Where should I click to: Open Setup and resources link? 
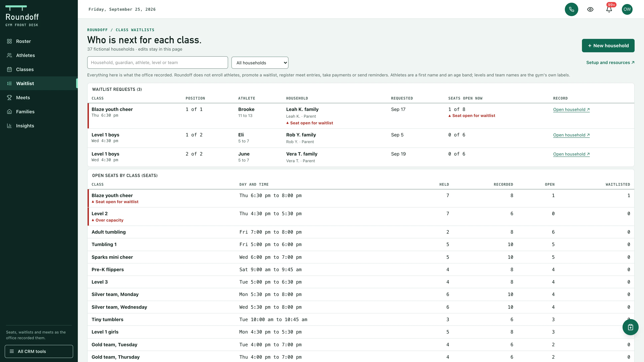coord(610,63)
